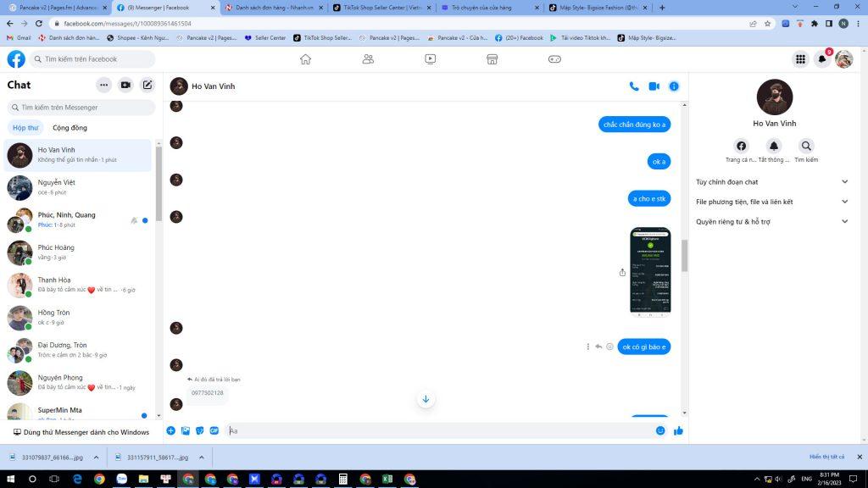The height and width of the screenshot is (488, 868).
Task: Switch to the Cộng đồng tab
Action: tap(70, 128)
